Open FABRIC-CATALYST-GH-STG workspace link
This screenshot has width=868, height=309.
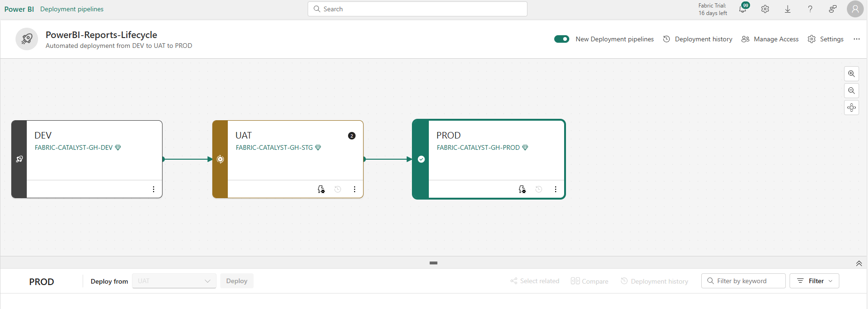point(274,147)
